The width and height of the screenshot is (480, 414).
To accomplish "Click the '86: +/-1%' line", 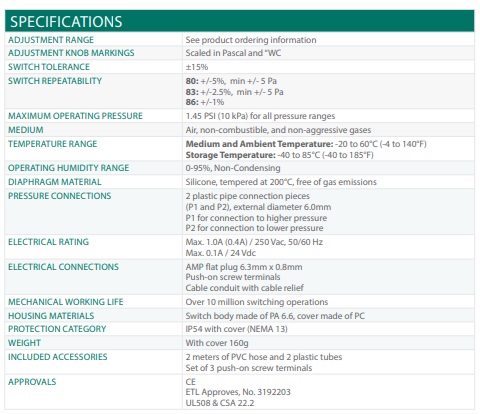I will click(x=205, y=102).
